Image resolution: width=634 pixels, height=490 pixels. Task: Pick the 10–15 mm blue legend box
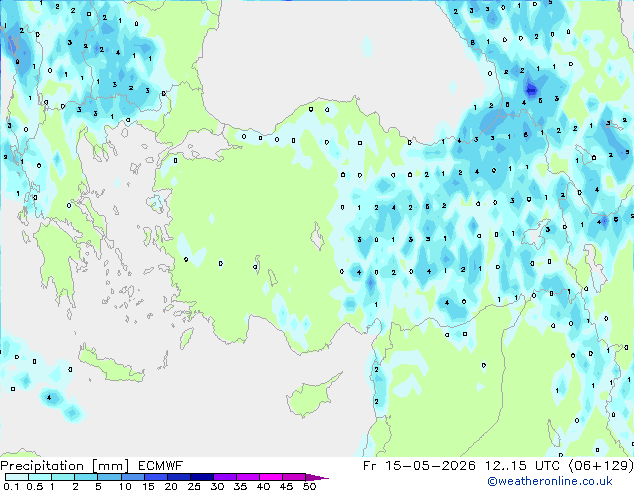click(x=133, y=477)
